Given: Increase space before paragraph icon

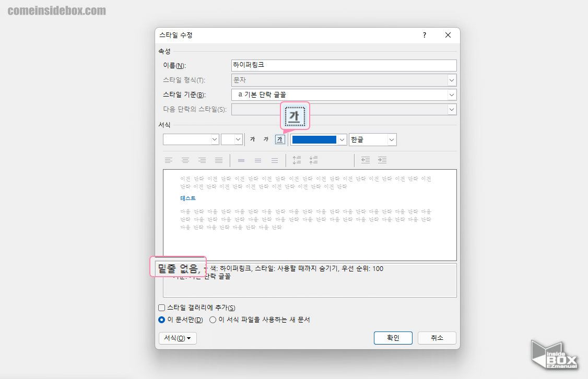Looking at the screenshot, I should point(296,160).
